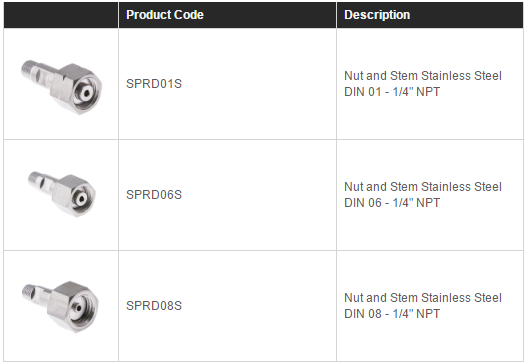The height and width of the screenshot is (364, 528).
Task: Click the SPRD01S product image
Action: click(x=61, y=87)
